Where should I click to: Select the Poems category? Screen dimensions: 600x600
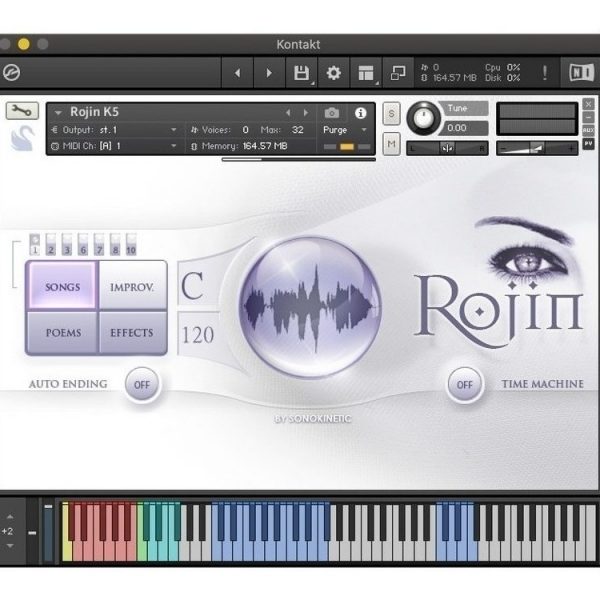click(63, 332)
